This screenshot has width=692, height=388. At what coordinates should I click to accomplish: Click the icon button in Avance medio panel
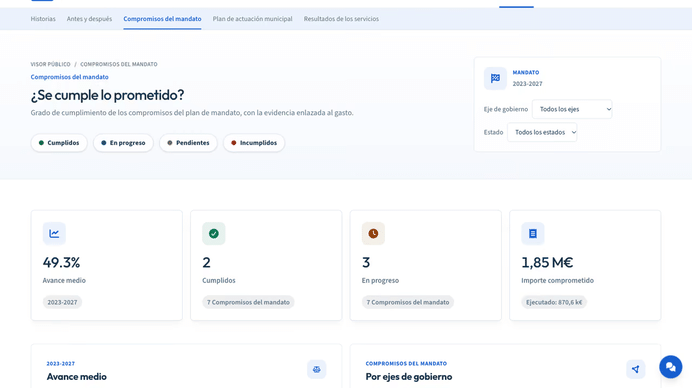316,369
